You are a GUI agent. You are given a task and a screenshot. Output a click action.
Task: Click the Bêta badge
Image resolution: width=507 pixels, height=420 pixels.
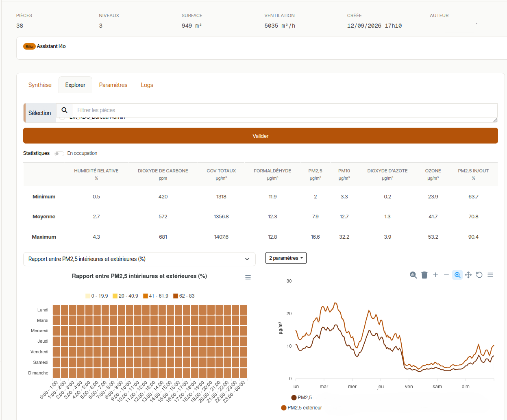pyautogui.click(x=29, y=46)
